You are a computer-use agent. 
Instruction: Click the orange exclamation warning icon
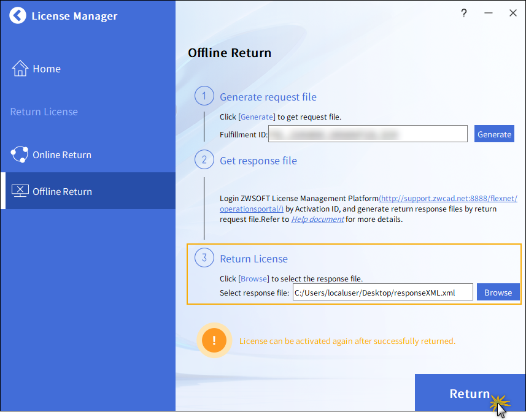[x=214, y=340]
